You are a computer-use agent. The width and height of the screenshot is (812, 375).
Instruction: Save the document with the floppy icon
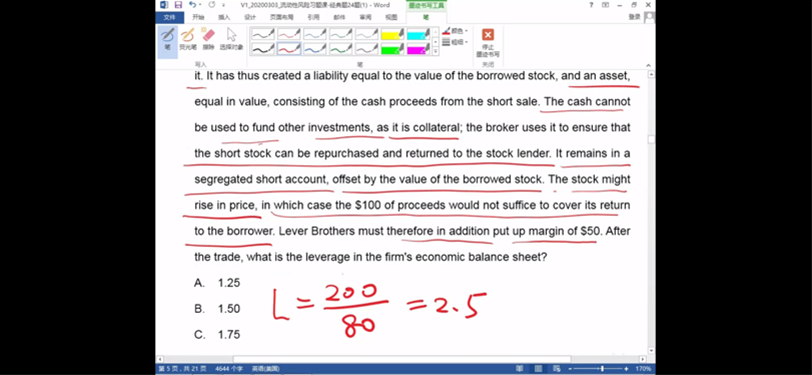178,5
